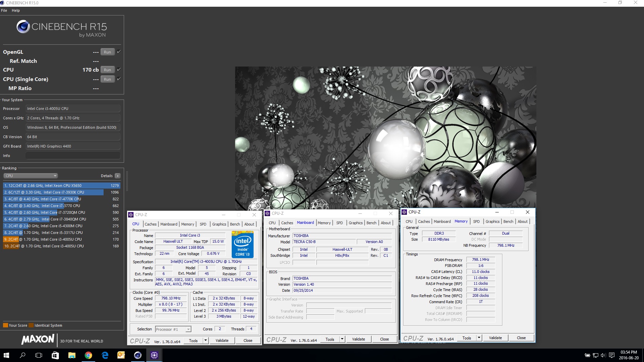Switch to CPU-Z taskbar icon
644x362 pixels.
(154, 355)
